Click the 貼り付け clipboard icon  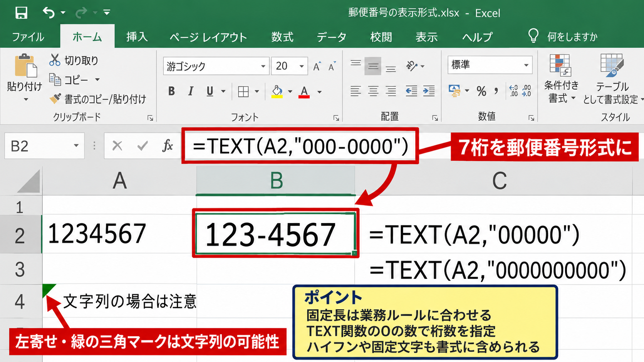pos(25,66)
